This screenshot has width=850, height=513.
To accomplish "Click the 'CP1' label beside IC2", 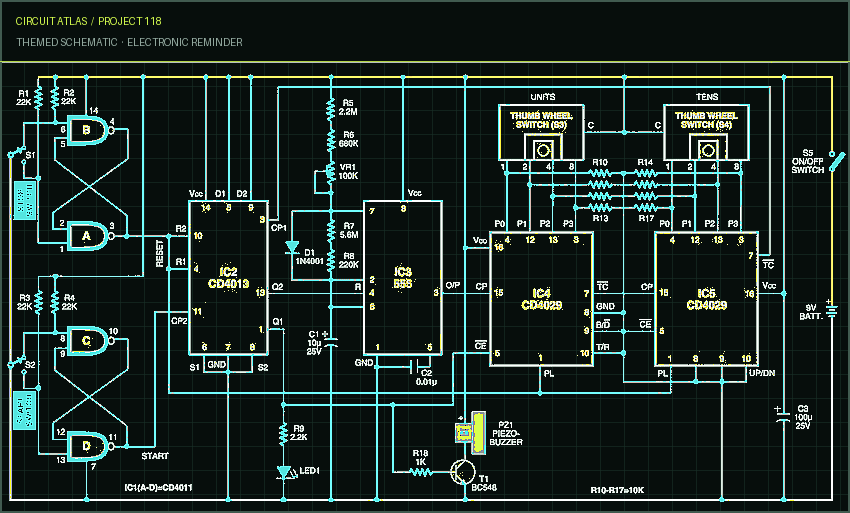I will (279, 228).
